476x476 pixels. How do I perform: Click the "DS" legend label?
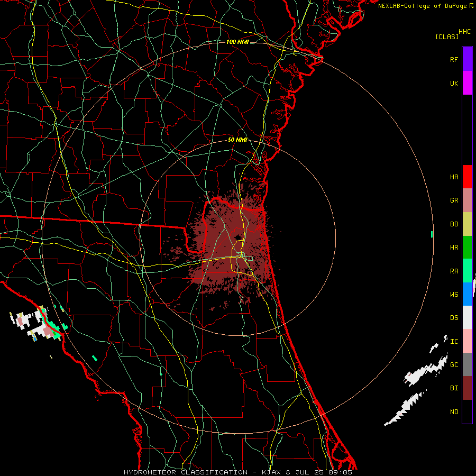(454, 318)
